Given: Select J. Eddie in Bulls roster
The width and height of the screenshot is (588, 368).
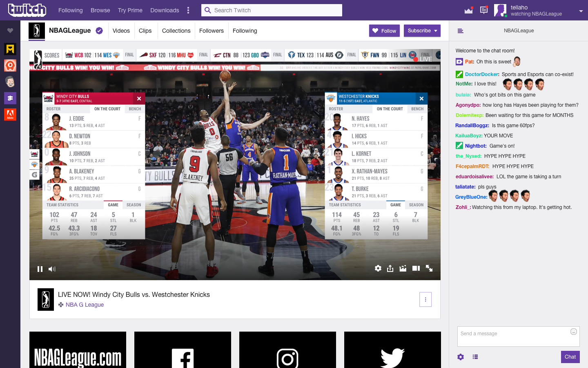Looking at the screenshot, I should click(x=94, y=121).
